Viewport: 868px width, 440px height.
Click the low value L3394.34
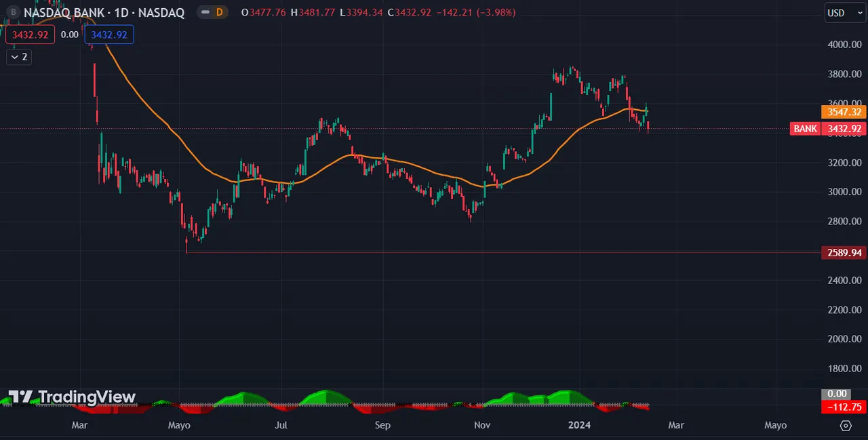[361, 12]
